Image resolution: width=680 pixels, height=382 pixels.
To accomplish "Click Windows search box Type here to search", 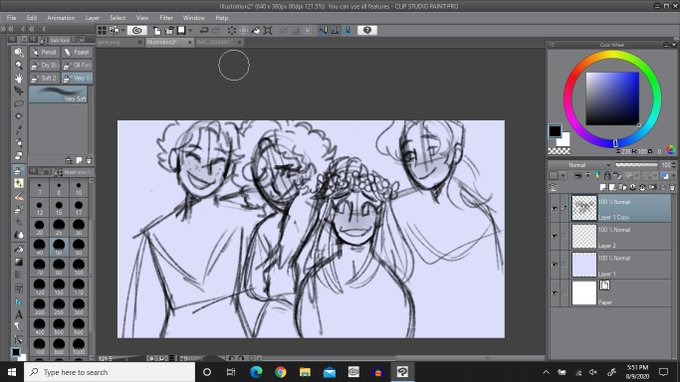I will tap(109, 372).
